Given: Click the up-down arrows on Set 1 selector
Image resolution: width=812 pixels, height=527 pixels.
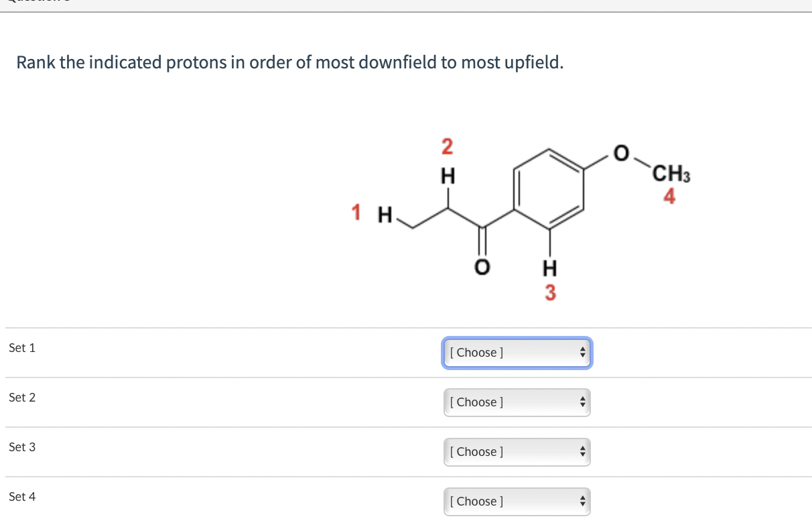Looking at the screenshot, I should point(582,352).
